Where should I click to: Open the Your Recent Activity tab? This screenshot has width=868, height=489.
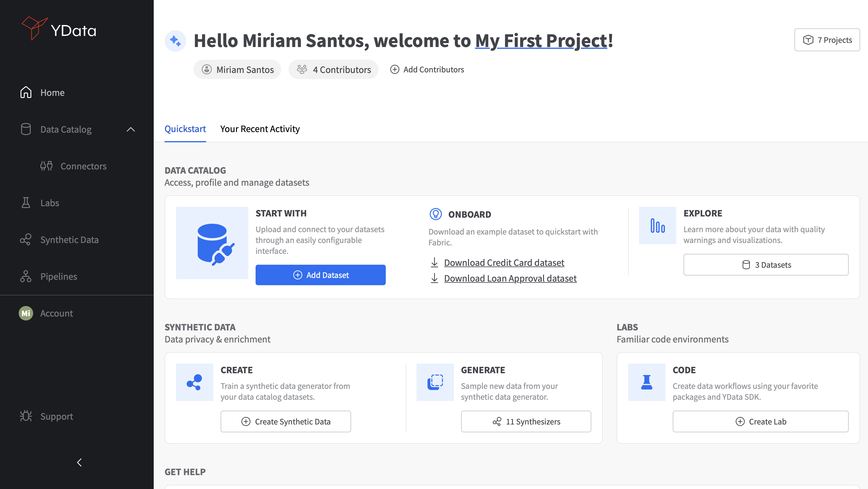pyautogui.click(x=260, y=129)
